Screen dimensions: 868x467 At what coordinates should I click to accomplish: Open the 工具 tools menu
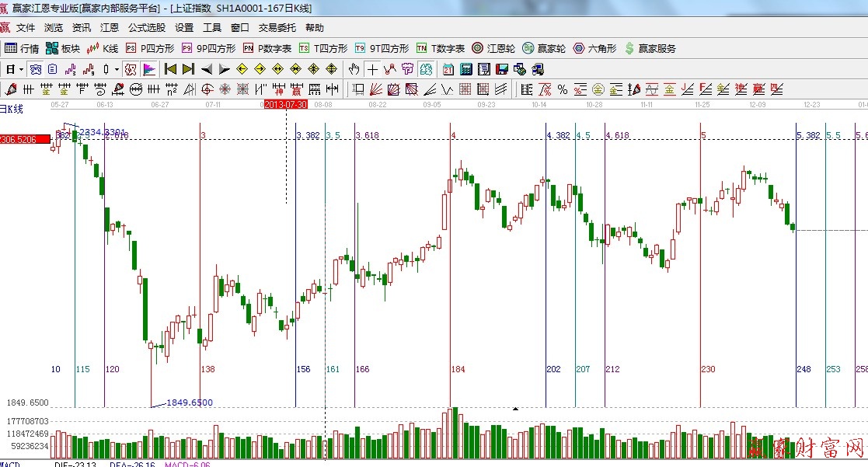tap(211, 28)
